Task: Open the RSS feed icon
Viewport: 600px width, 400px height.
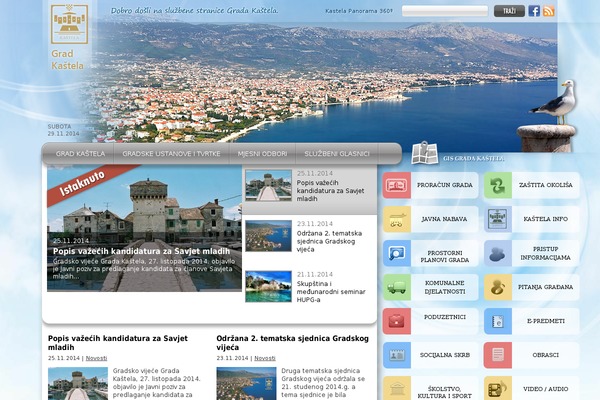Action: (x=548, y=11)
